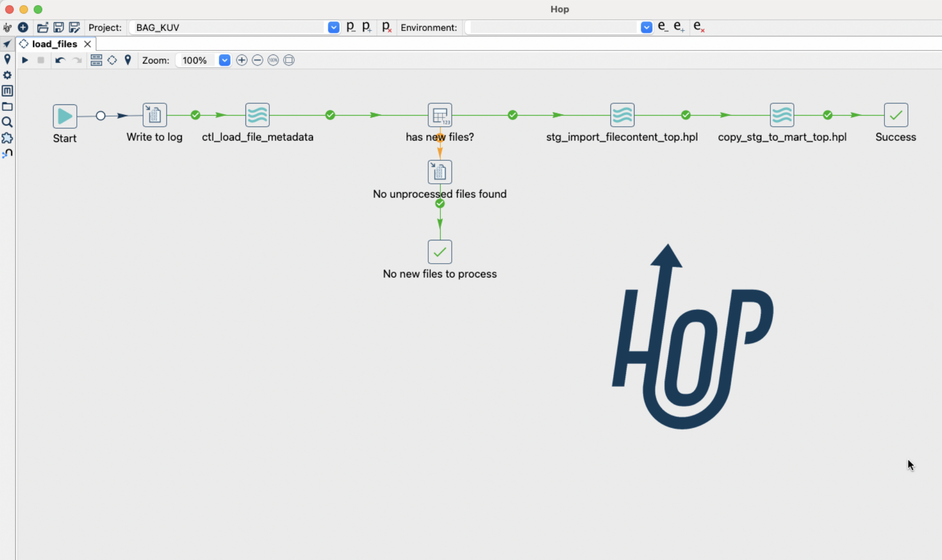
Task: Undo the last change
Action: (x=60, y=60)
